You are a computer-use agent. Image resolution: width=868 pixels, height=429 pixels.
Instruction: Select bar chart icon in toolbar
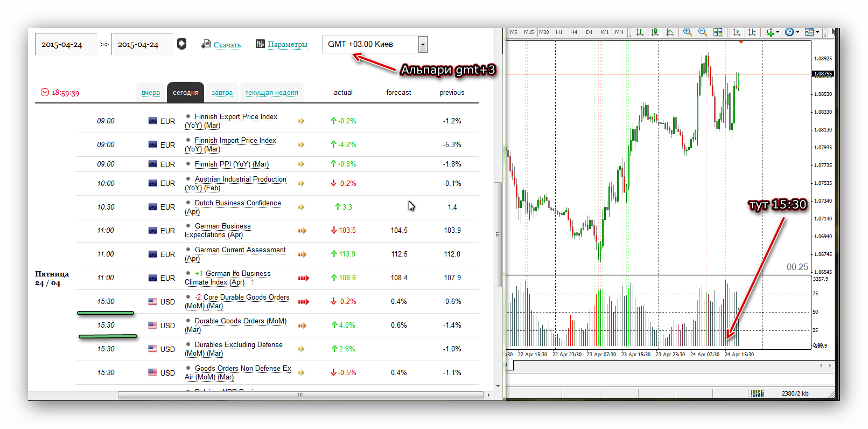tap(640, 32)
